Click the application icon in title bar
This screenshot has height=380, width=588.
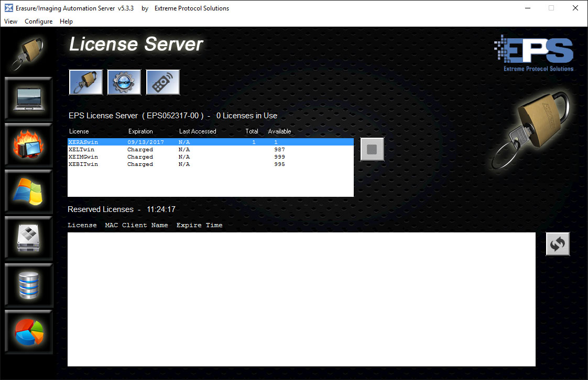click(x=8, y=8)
